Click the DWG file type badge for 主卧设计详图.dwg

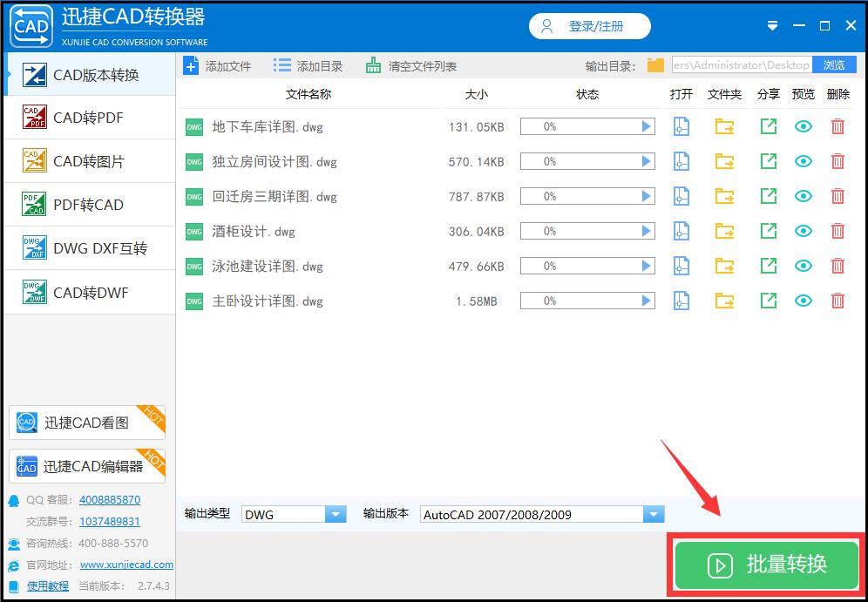[193, 301]
